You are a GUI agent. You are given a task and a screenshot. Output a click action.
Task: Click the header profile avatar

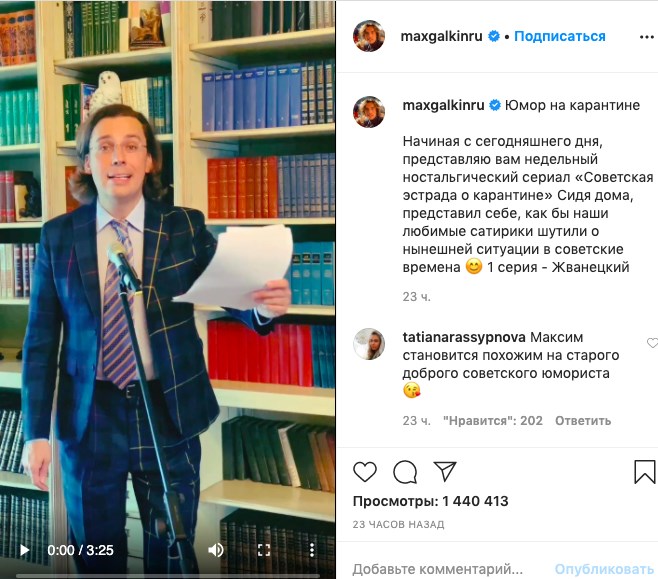369,36
